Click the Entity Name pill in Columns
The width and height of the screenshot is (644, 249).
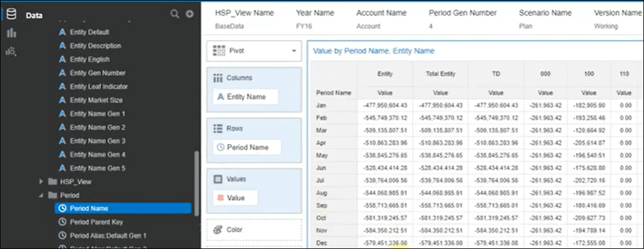246,97
